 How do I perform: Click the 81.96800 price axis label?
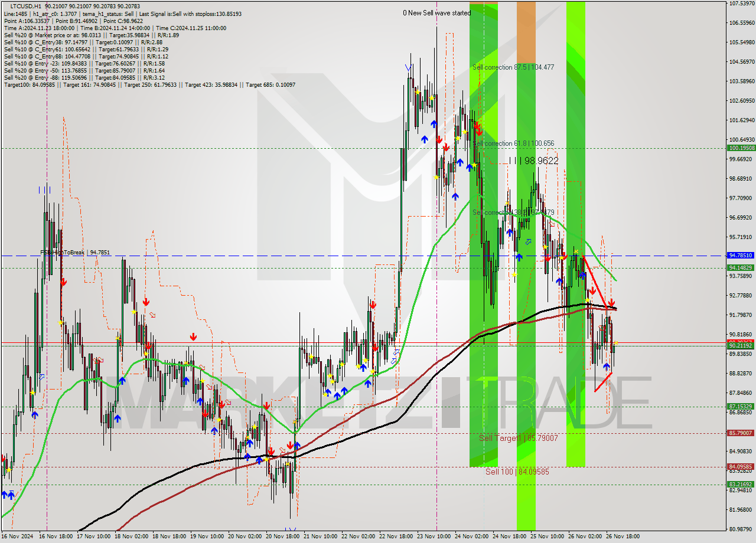pyautogui.click(x=742, y=510)
